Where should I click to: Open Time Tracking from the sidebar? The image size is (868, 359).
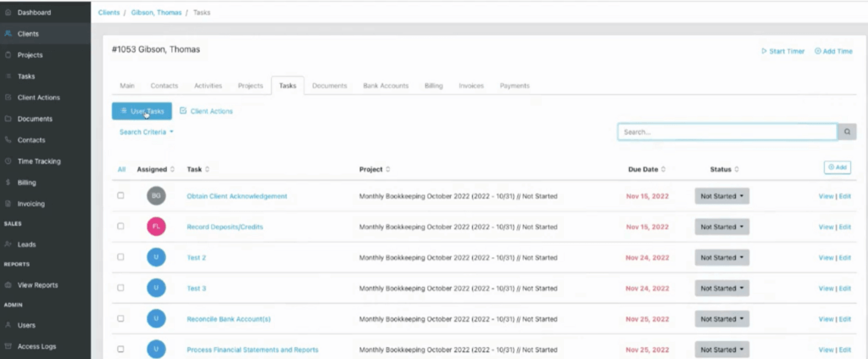coord(39,161)
